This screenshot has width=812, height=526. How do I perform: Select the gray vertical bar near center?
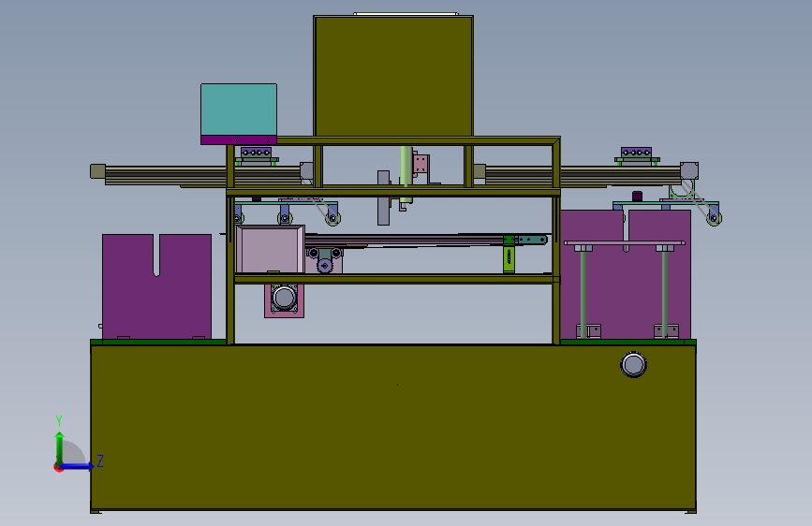click(x=383, y=198)
